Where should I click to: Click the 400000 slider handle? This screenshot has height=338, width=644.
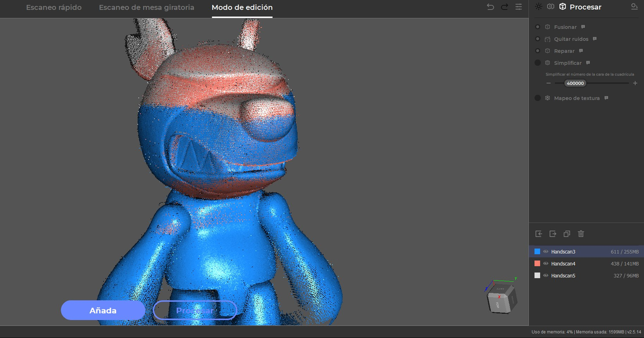[575, 83]
